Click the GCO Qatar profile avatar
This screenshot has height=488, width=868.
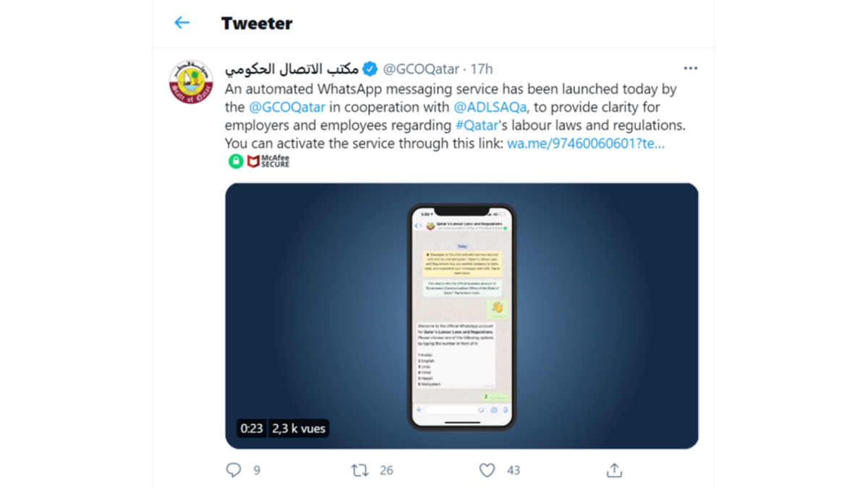coord(191,82)
